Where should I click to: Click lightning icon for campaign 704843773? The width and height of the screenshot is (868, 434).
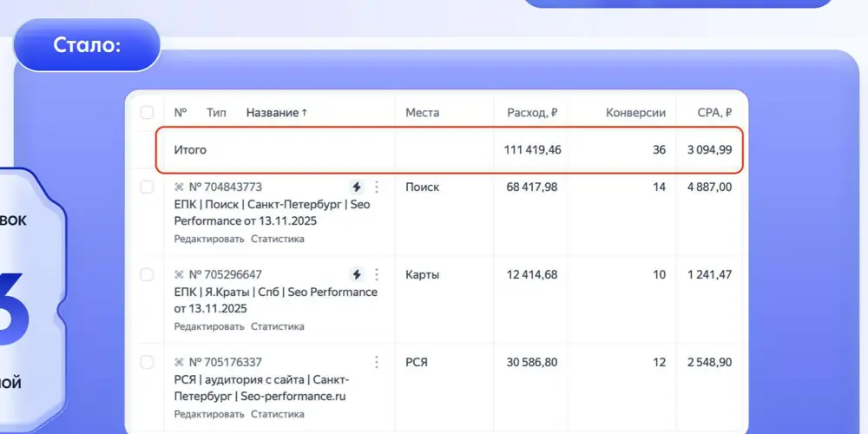357,187
